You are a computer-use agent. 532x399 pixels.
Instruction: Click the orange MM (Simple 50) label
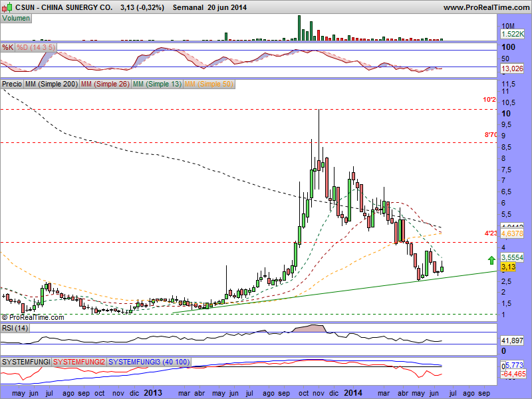[209, 84]
